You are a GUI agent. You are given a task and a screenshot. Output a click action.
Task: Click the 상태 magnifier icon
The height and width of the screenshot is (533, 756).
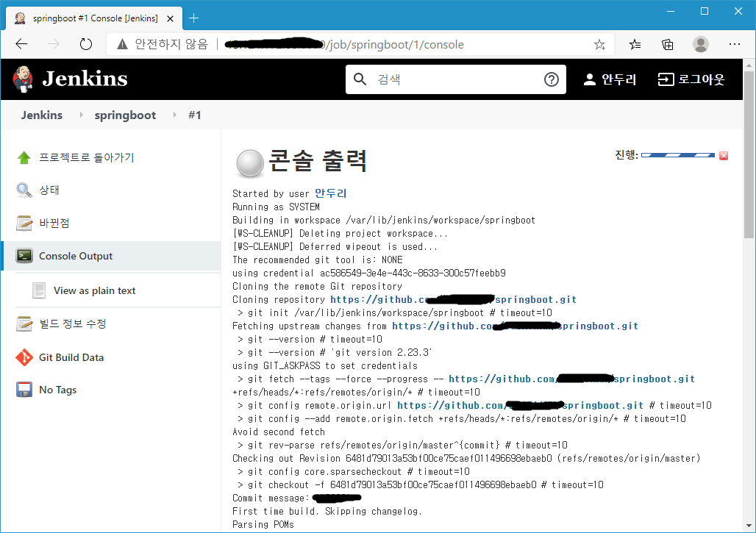24,190
